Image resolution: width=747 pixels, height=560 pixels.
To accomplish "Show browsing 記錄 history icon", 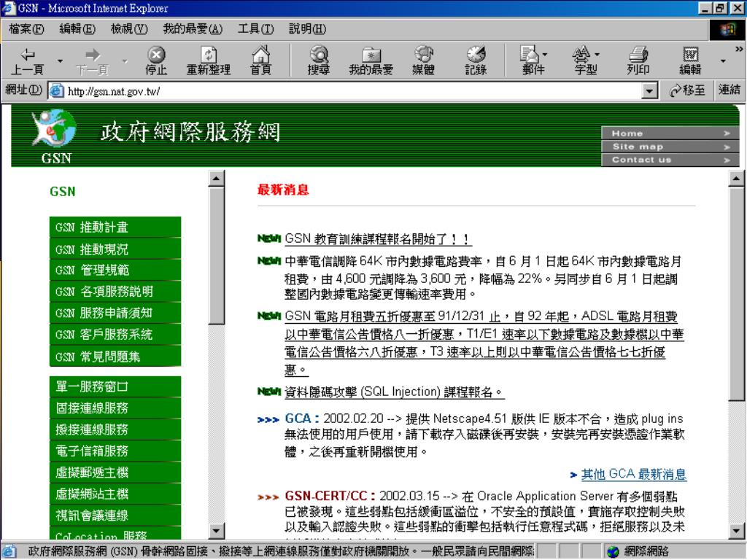I will click(x=476, y=54).
